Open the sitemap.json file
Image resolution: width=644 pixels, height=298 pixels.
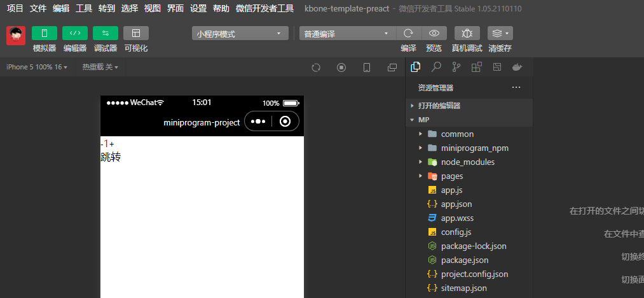click(469, 288)
